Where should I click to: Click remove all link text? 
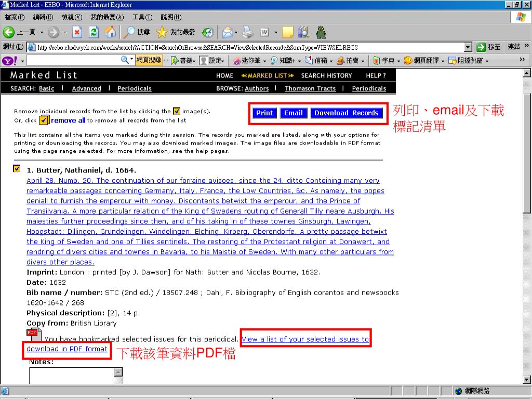(68, 120)
